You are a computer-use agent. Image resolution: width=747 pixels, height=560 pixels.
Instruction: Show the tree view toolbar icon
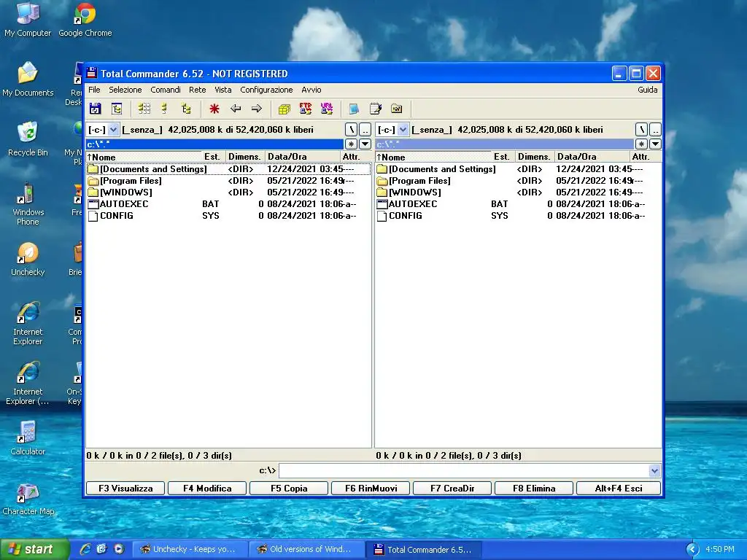[x=186, y=109]
